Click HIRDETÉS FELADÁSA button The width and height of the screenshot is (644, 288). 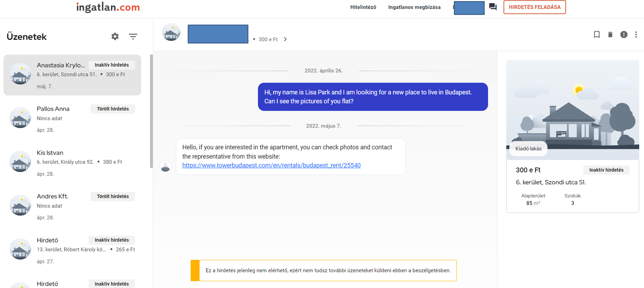(x=535, y=7)
